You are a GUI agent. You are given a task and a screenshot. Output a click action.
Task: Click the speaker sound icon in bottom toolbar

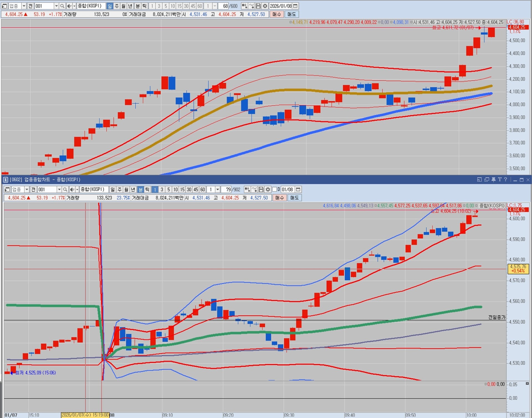(72, 189)
